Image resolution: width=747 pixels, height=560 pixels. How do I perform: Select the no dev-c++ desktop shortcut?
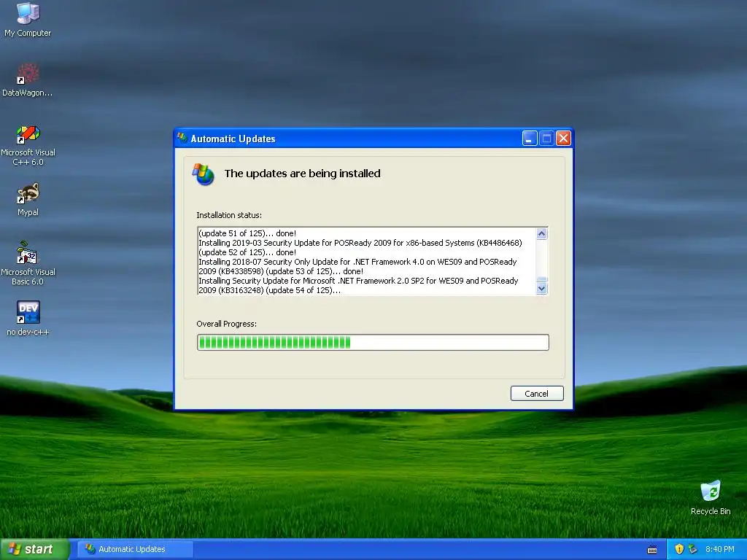[x=28, y=318]
